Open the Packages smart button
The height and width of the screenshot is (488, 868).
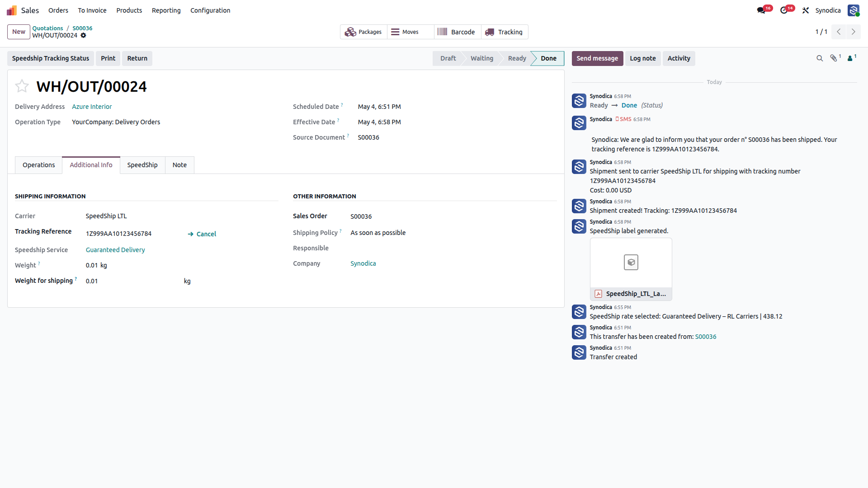pos(363,32)
